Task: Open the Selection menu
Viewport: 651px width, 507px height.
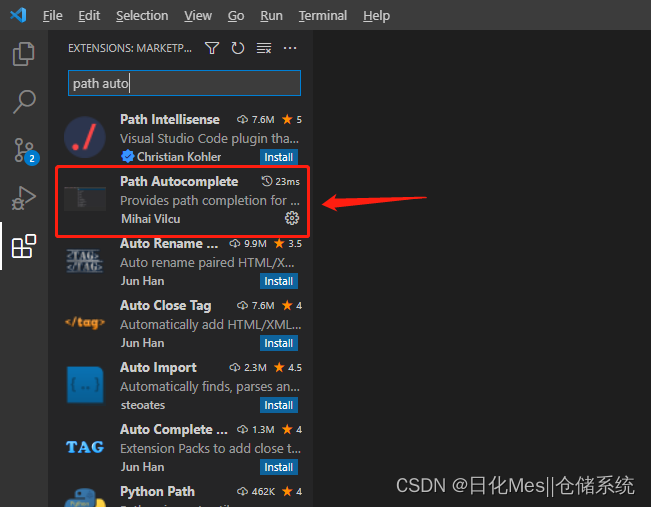Action: point(142,16)
